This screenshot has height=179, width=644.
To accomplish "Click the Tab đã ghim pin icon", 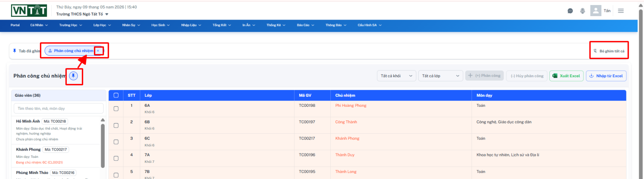I will (15, 51).
